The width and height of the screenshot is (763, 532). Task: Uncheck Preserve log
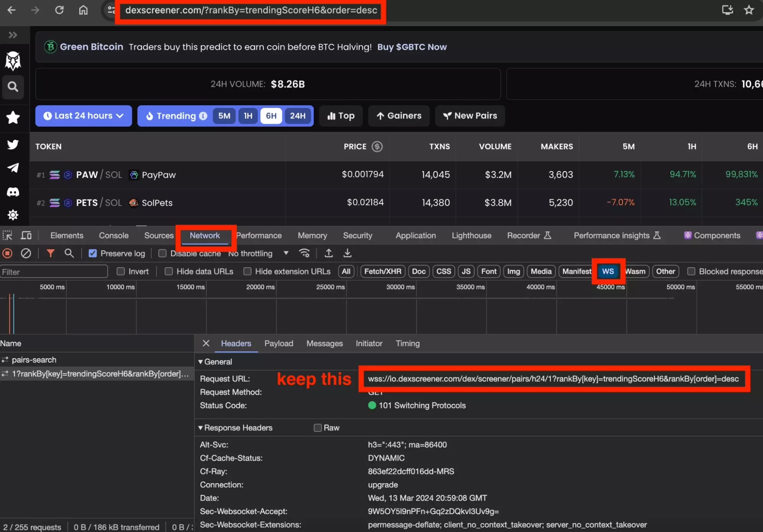pyautogui.click(x=92, y=253)
